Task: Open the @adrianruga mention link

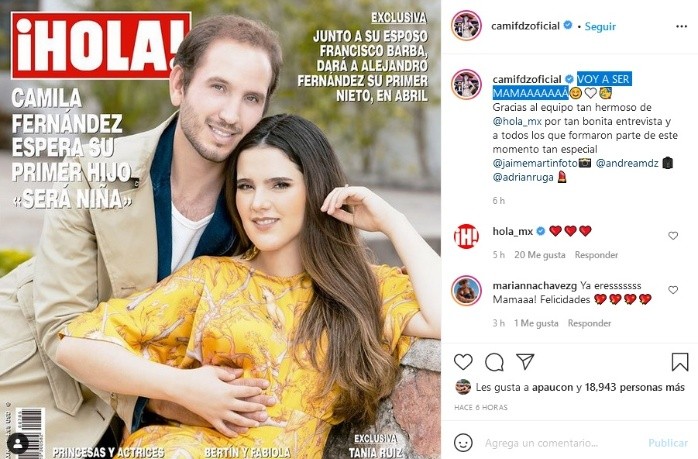Action: click(x=523, y=177)
